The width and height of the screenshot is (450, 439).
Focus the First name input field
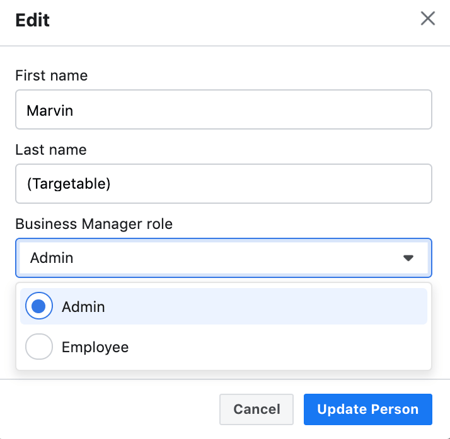coord(224,109)
